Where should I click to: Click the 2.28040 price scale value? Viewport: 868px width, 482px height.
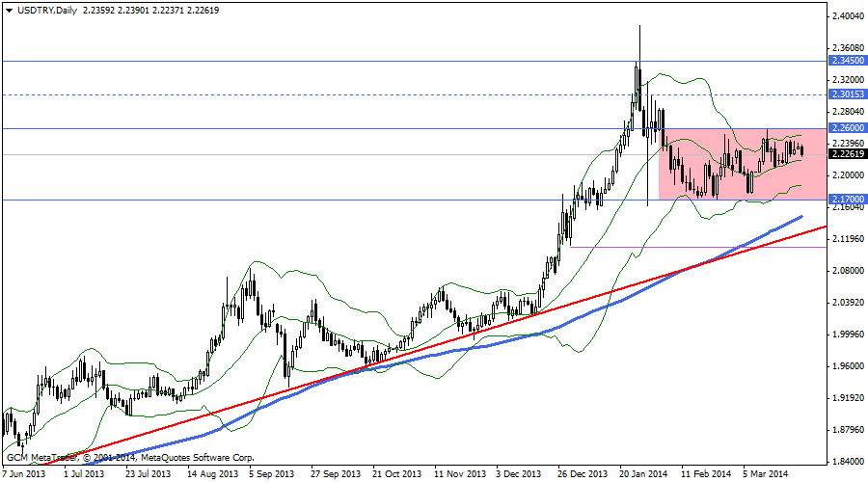848,112
